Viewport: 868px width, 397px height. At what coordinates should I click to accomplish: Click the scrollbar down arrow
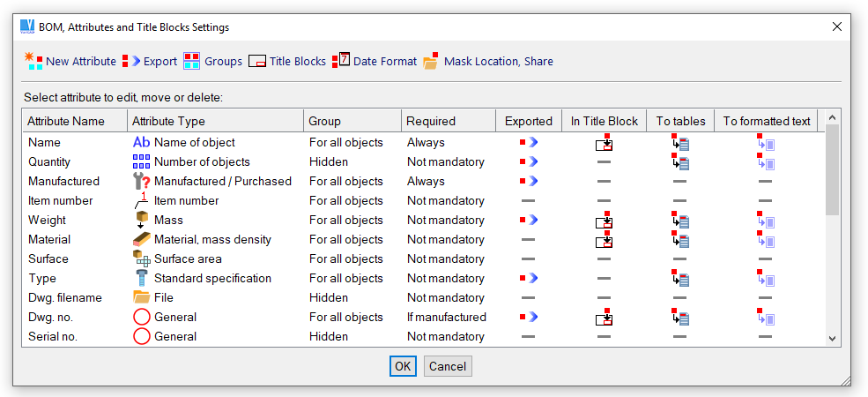click(x=833, y=338)
